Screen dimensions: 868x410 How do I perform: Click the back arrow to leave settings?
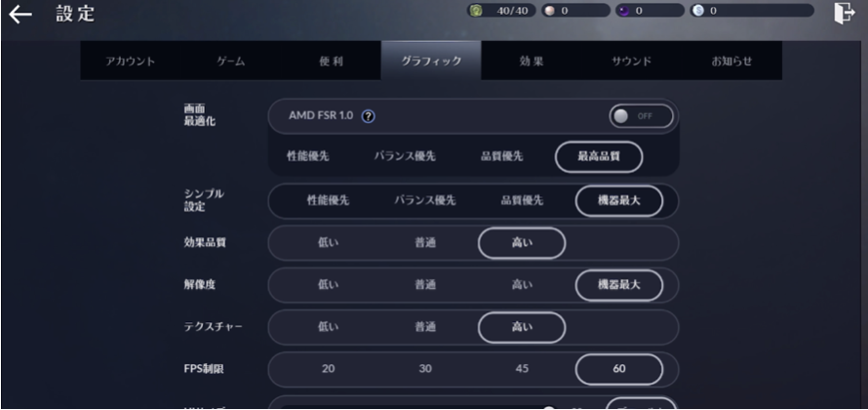click(20, 13)
